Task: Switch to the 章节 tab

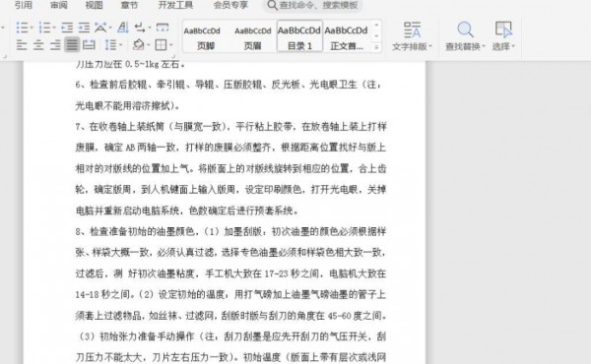Action: pos(129,5)
